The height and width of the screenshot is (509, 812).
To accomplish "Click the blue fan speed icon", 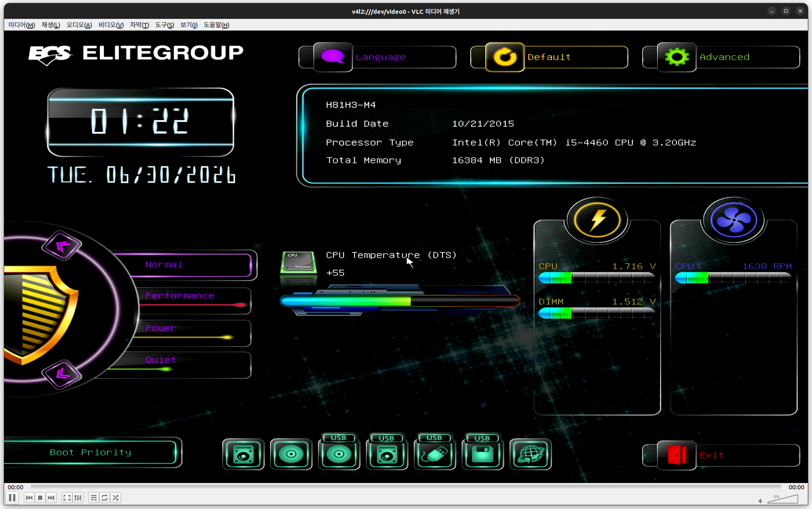I will point(734,220).
